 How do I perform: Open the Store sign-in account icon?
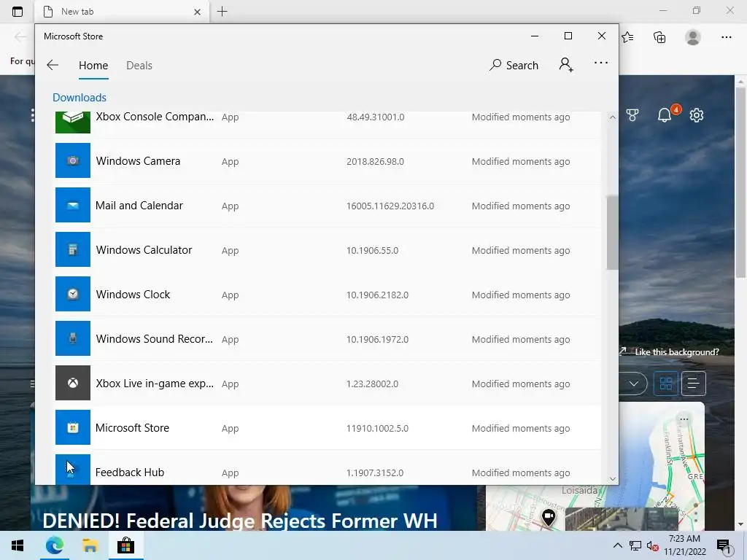(566, 65)
